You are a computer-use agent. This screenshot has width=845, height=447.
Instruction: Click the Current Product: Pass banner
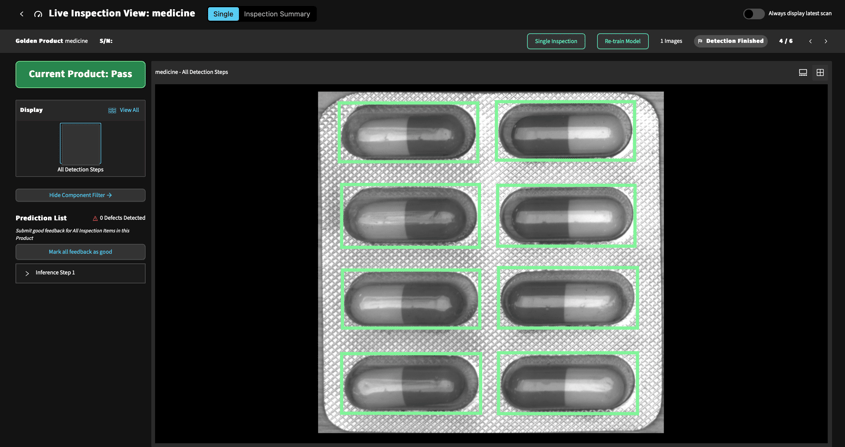[80, 74]
